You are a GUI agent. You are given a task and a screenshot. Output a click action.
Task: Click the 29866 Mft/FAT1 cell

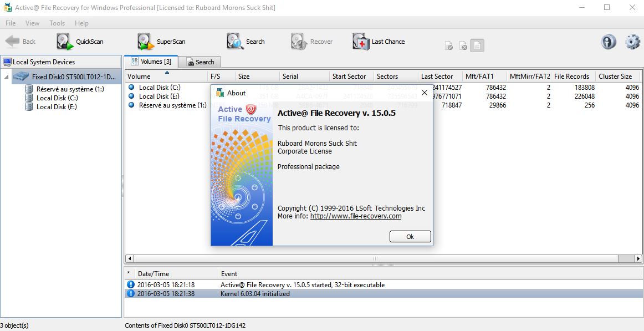pos(497,105)
